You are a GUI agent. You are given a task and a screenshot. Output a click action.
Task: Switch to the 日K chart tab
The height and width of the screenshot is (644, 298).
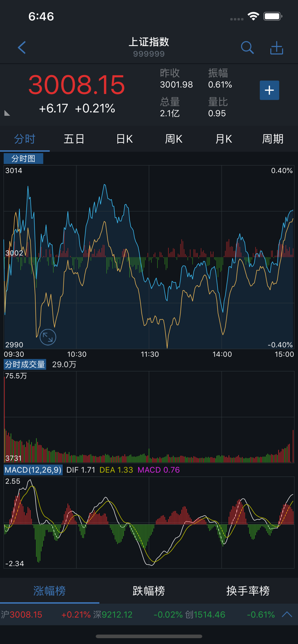click(124, 139)
